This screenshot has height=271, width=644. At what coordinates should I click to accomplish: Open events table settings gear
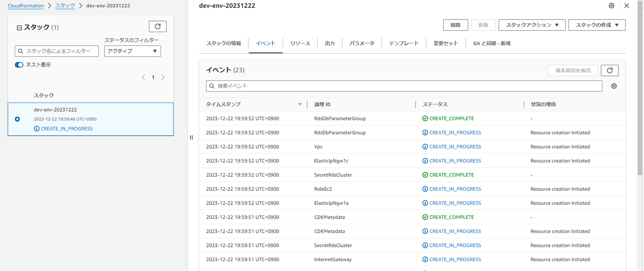click(x=614, y=86)
